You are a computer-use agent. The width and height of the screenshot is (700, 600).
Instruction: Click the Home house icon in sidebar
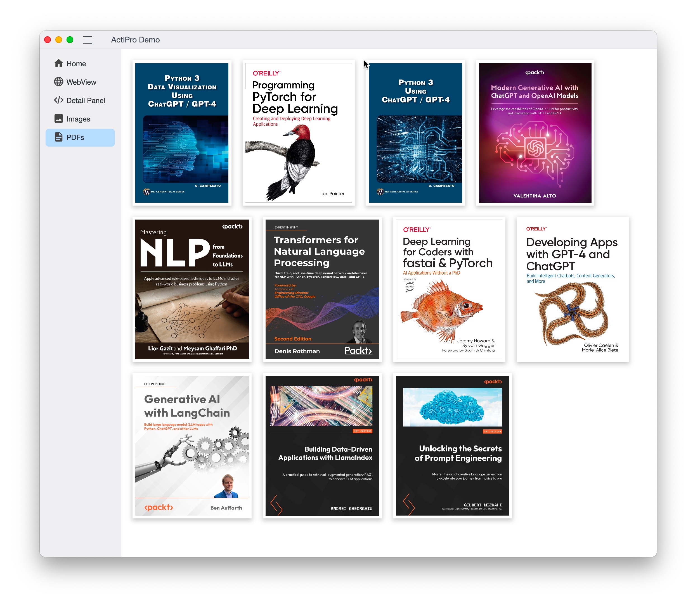(x=59, y=63)
